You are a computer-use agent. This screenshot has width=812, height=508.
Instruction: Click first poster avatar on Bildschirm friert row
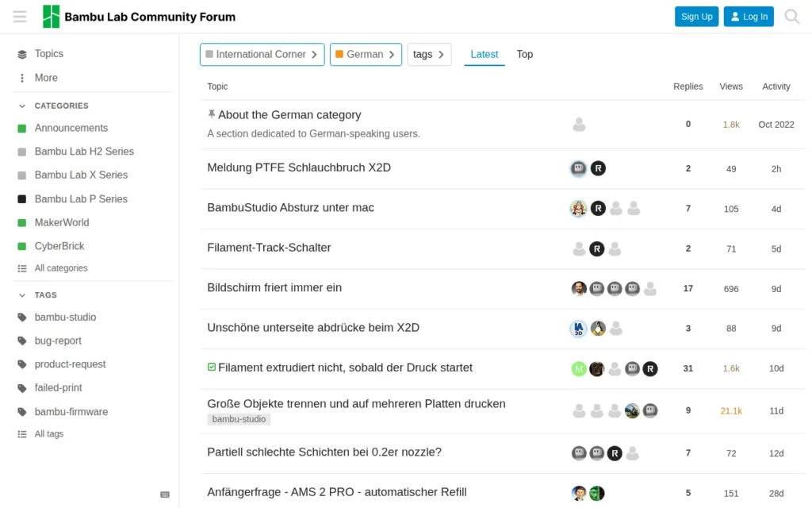click(x=579, y=289)
